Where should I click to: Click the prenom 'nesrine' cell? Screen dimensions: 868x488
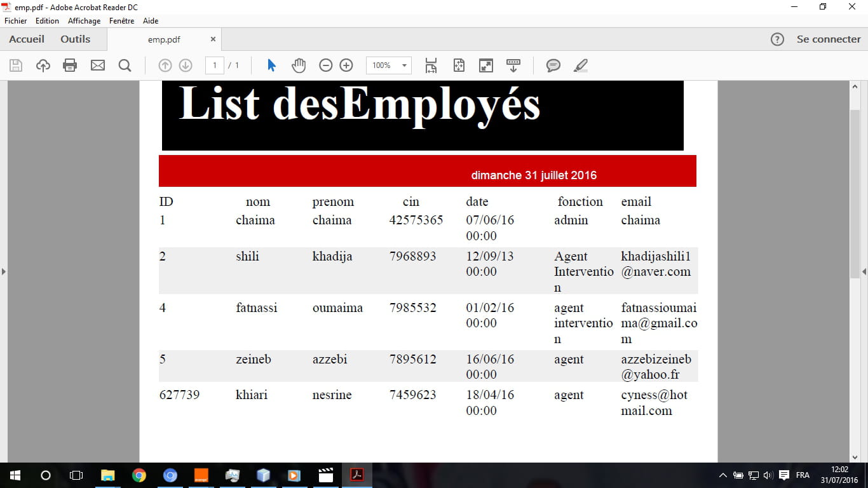(332, 395)
